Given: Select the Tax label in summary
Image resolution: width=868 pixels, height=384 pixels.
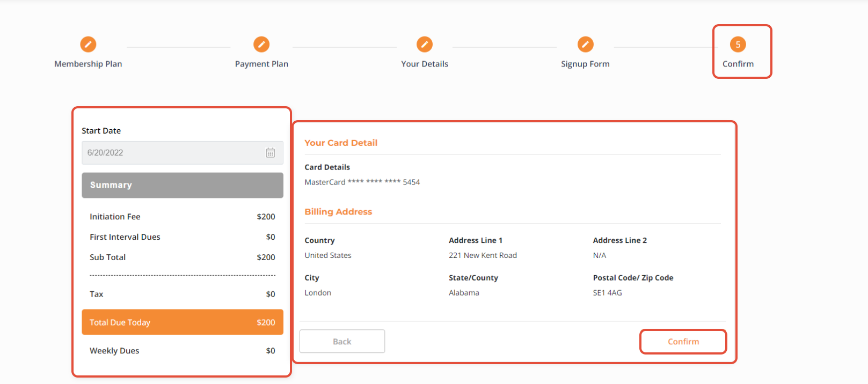Looking at the screenshot, I should [x=97, y=294].
